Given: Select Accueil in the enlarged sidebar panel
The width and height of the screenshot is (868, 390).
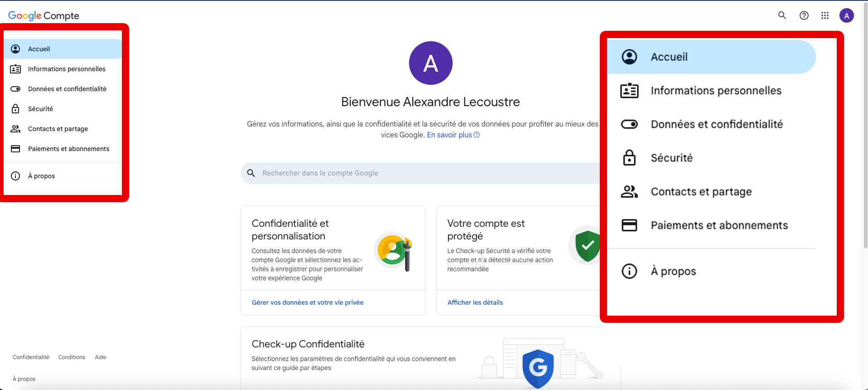Looking at the screenshot, I should 669,57.
